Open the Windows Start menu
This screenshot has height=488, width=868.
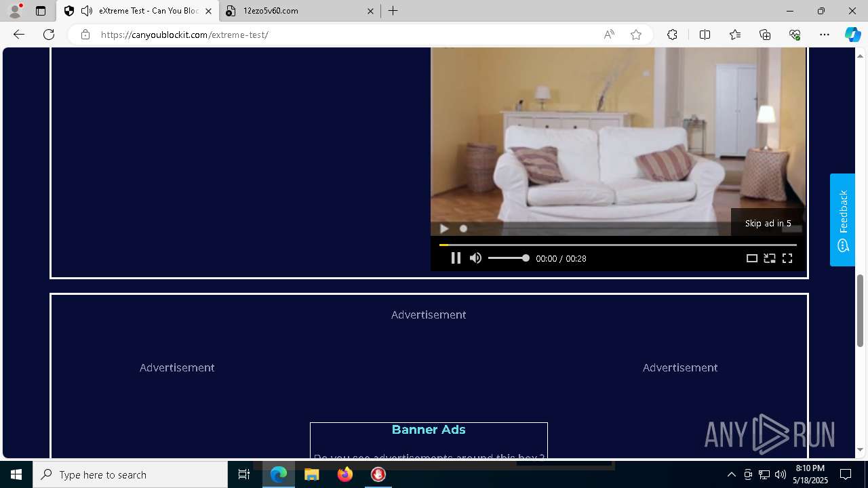coord(16,474)
